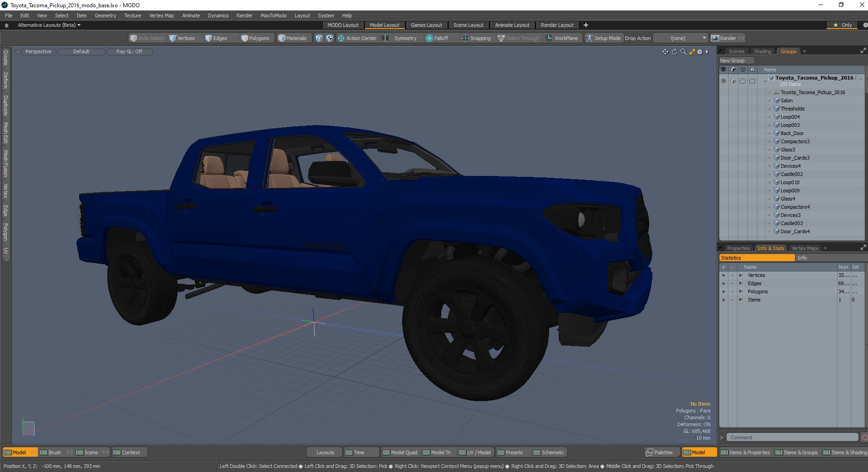This screenshot has width=868, height=472.
Task: Expand the Edges statistics row
Action: (741, 283)
